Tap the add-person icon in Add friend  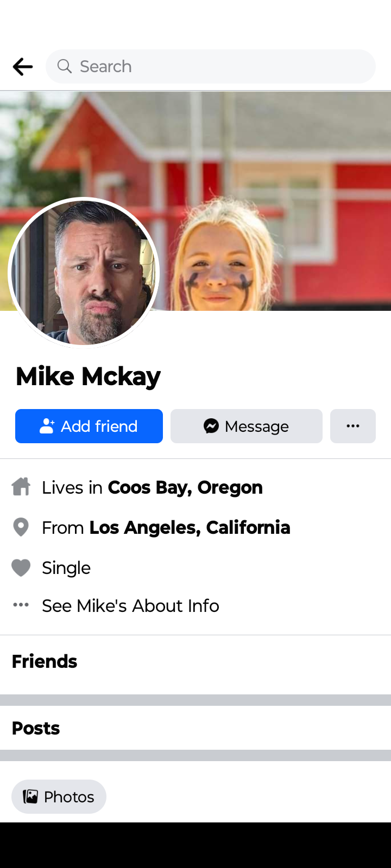pos(47,426)
